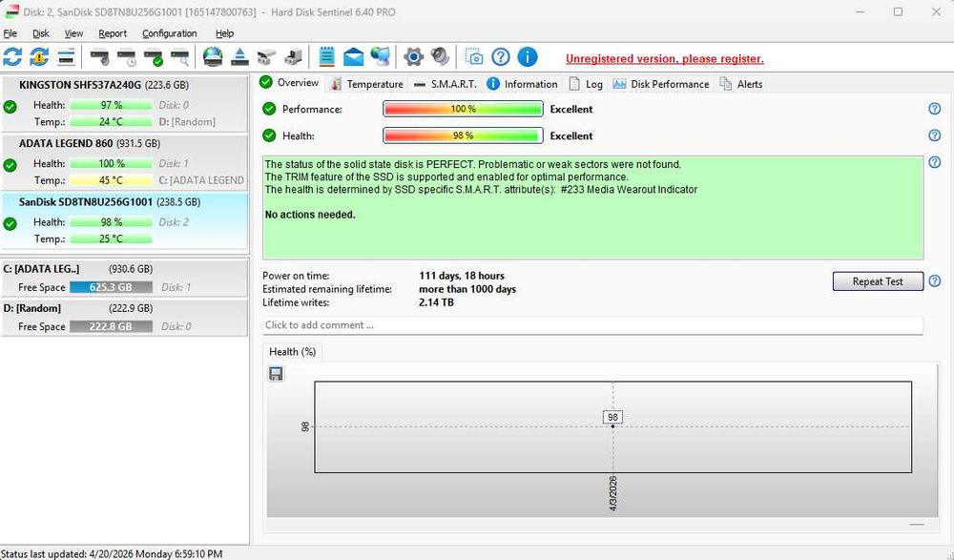Image resolution: width=954 pixels, height=560 pixels.
Task: Switch to the Disk Performance tab
Action: coord(661,84)
